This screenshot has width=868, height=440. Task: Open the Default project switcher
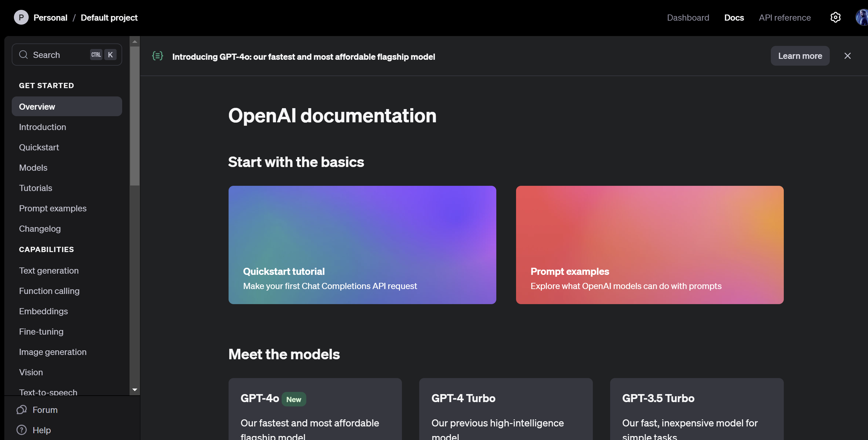[109, 18]
